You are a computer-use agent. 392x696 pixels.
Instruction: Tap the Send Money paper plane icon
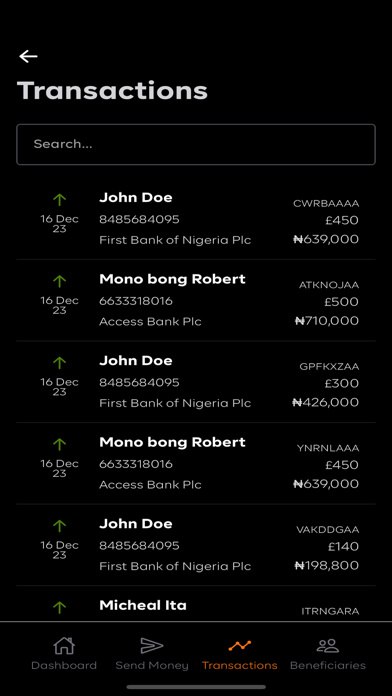(x=152, y=645)
